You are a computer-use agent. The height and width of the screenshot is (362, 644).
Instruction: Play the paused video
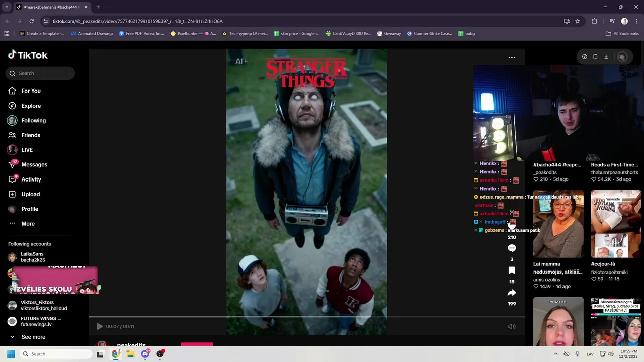(x=100, y=326)
